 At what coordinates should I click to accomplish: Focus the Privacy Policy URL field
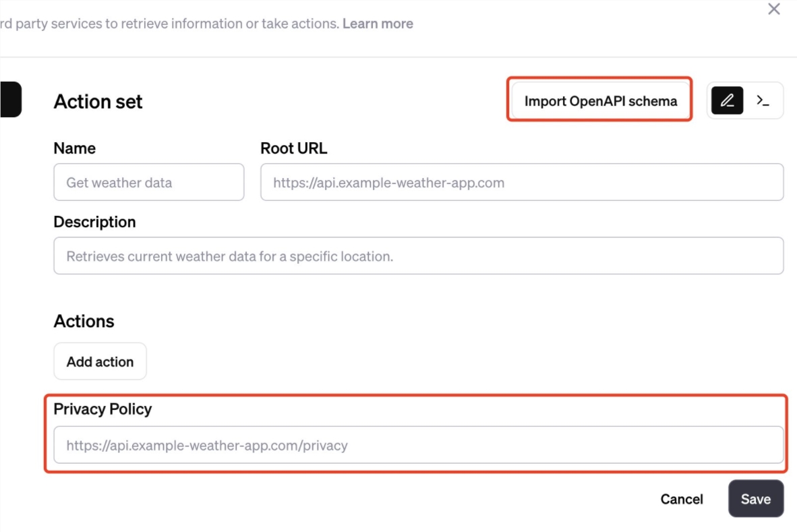(x=418, y=444)
